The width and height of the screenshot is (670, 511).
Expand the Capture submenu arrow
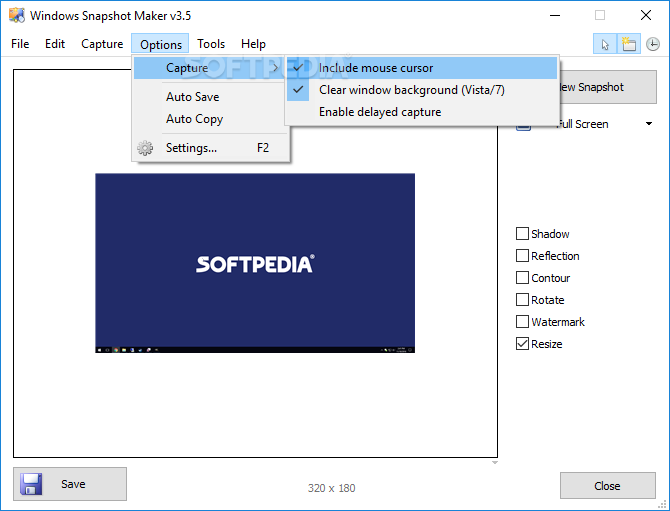coord(276,68)
